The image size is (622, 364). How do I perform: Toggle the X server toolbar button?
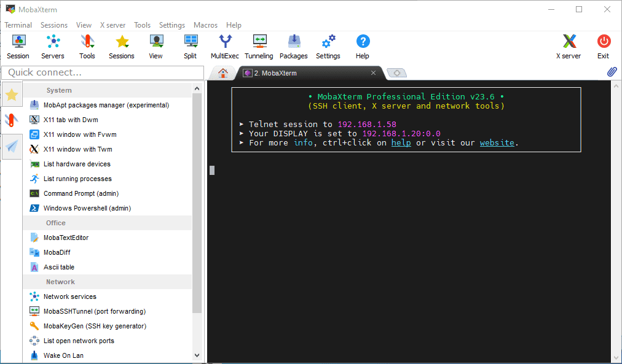tap(569, 47)
